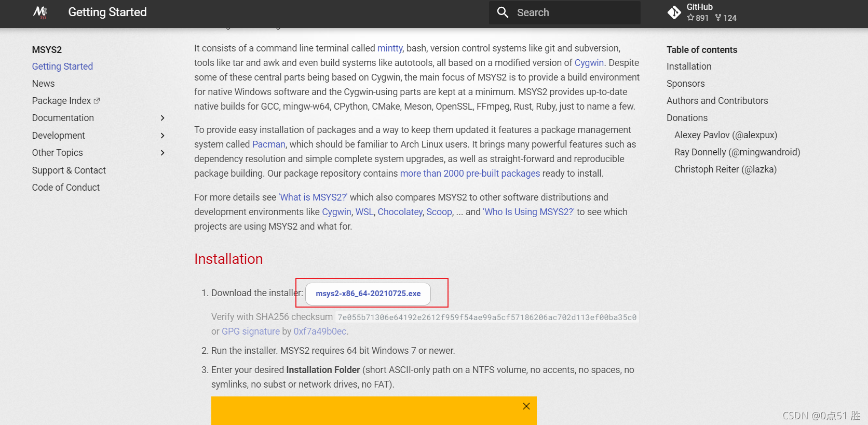
Task: Open 'more than 2000 pre-built packages' link
Action: (x=470, y=174)
